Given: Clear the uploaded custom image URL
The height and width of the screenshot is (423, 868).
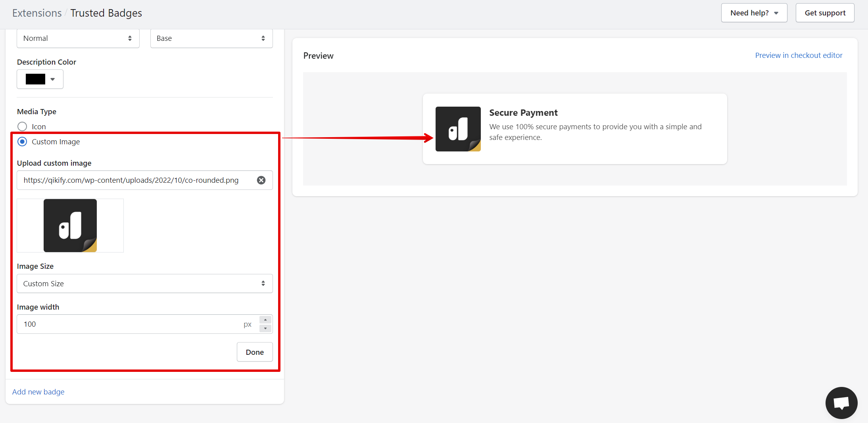Looking at the screenshot, I should click(x=261, y=180).
